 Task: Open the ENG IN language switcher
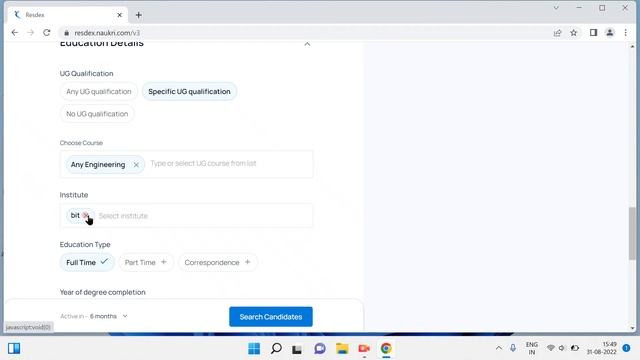[x=531, y=349]
